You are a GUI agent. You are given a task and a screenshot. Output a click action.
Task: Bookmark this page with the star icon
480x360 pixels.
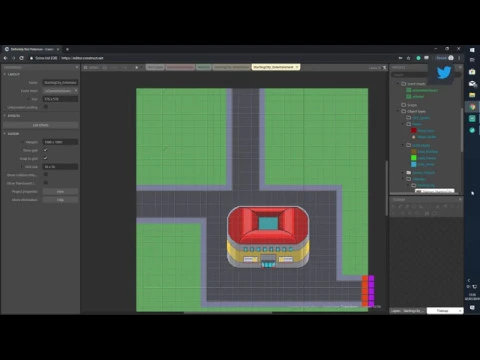tap(408, 58)
